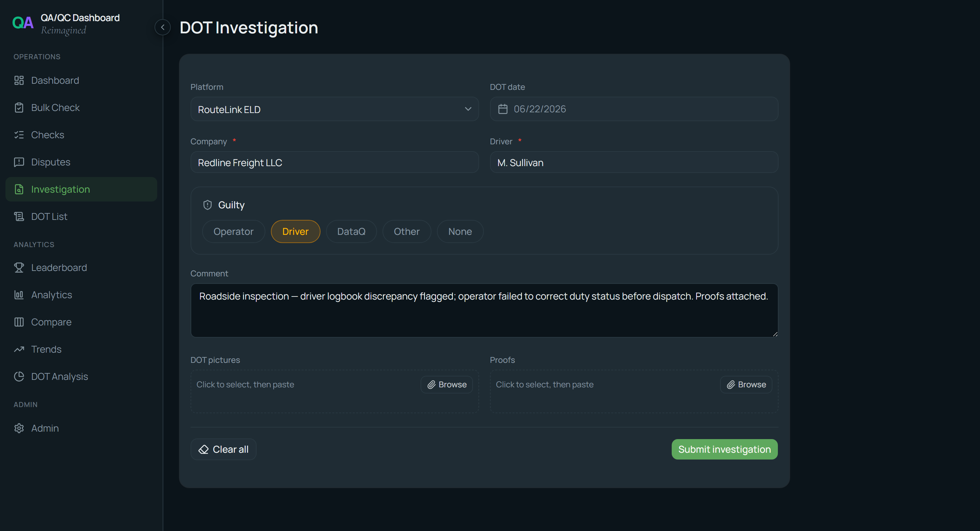980x531 pixels.
Task: Click the eraser icon in Clear all
Action: [x=203, y=450]
